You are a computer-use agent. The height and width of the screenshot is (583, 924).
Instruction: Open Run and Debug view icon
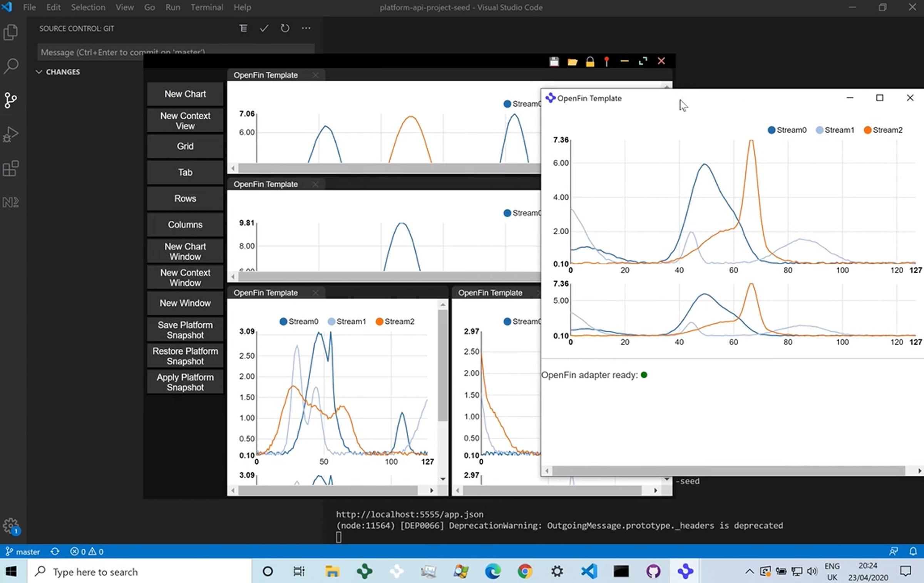coord(11,134)
